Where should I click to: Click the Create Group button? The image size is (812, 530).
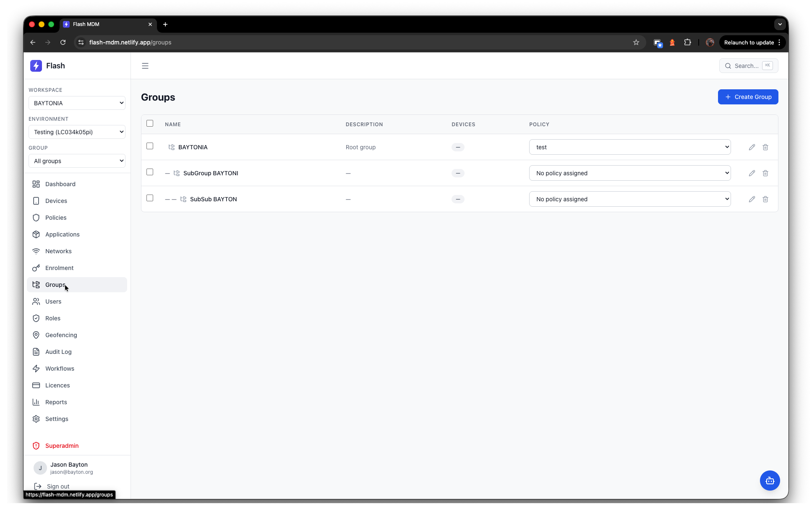748,97
